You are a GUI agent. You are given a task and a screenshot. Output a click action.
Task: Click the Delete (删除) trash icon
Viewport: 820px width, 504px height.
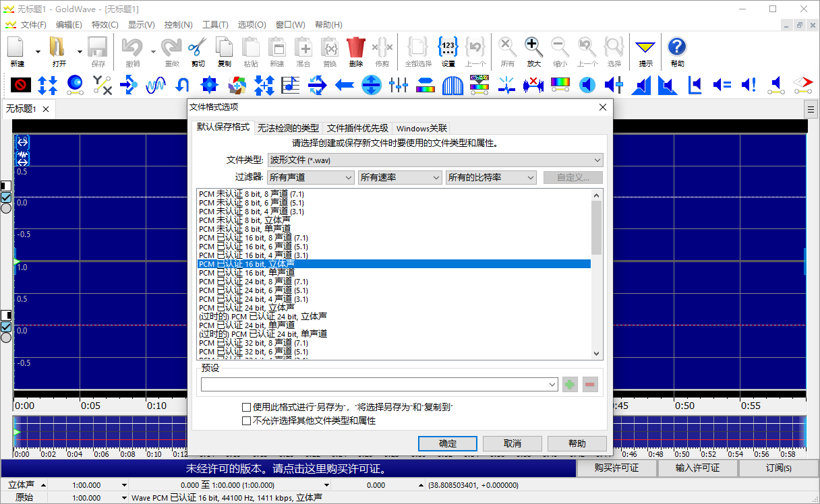355,51
